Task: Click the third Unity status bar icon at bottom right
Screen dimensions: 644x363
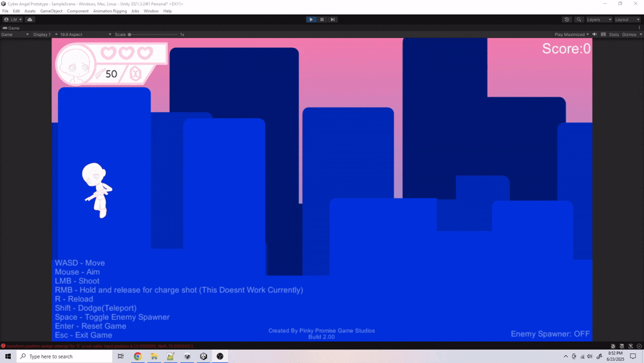Action: point(630,346)
